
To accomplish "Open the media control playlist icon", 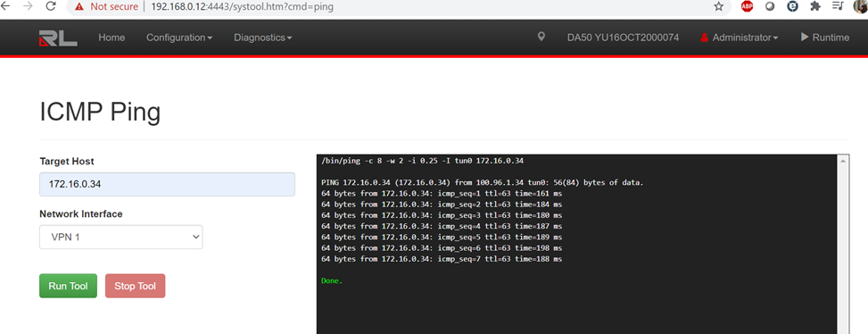I will tap(838, 6).
